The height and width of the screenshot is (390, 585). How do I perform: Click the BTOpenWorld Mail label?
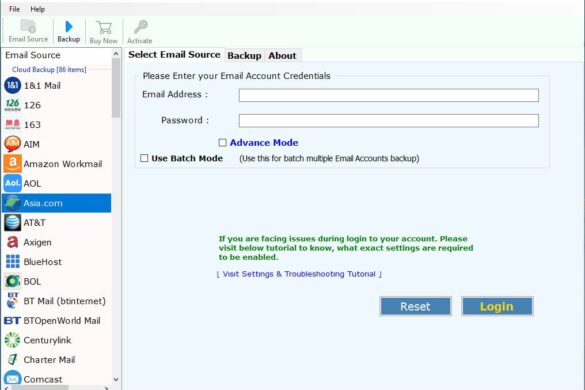62,321
